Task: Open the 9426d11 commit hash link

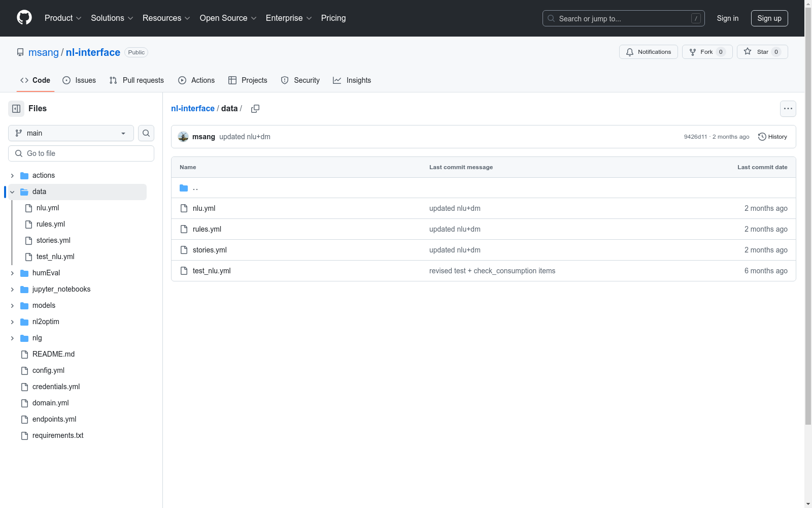Action: 695,137
